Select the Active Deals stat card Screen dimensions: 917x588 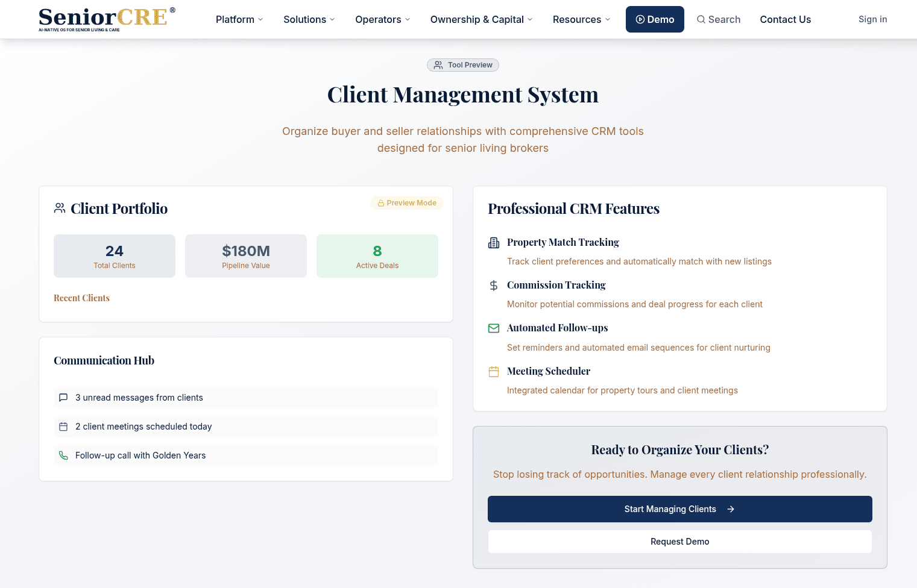[377, 256]
